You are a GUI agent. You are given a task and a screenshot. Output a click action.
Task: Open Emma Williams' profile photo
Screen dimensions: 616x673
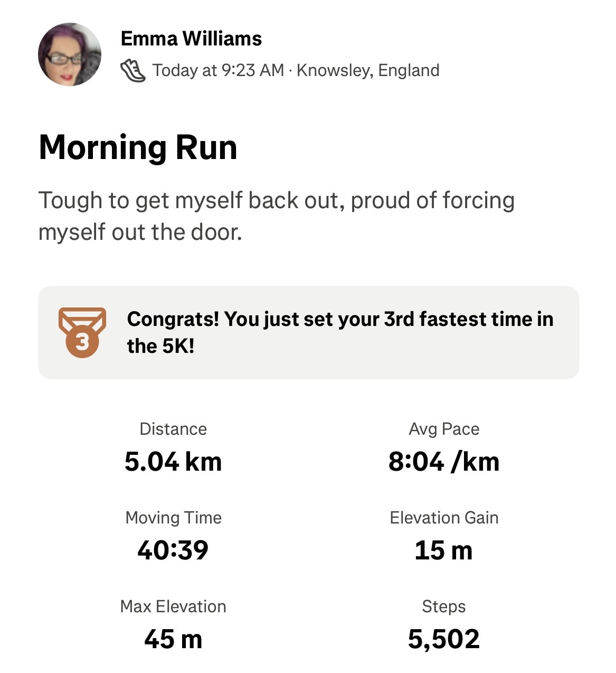coord(70,54)
